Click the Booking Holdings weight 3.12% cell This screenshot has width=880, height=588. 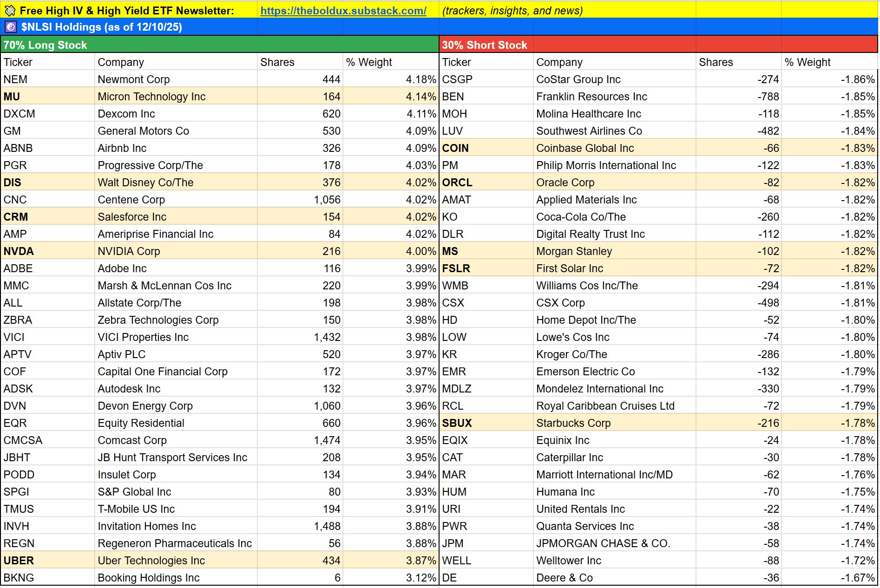[391, 578]
